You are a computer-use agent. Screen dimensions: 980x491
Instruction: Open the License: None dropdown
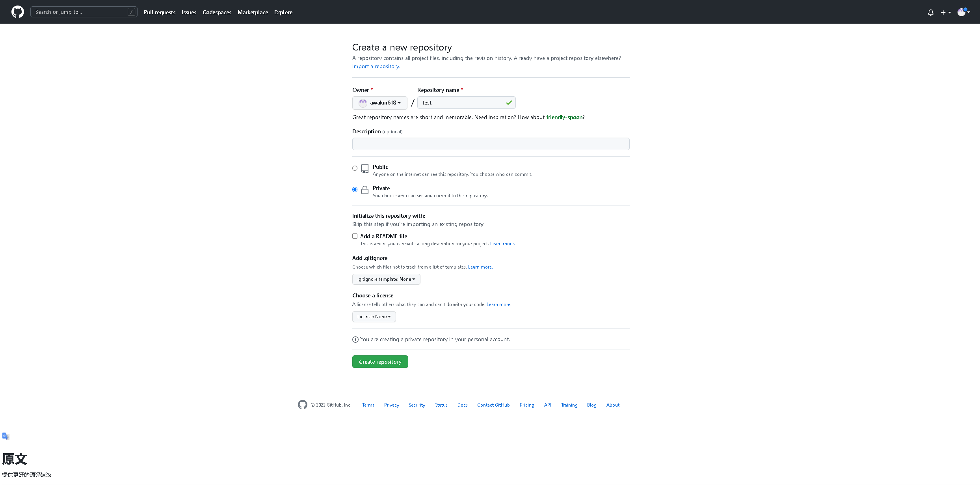pos(374,317)
